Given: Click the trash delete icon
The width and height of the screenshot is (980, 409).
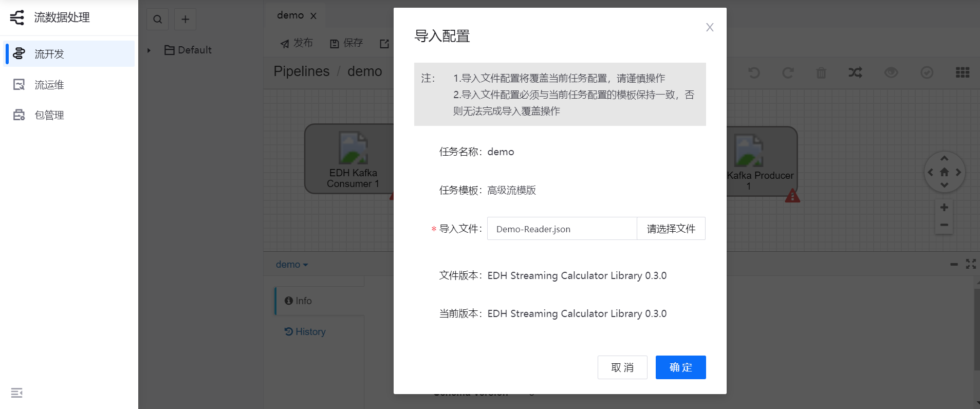Looking at the screenshot, I should pos(821,73).
